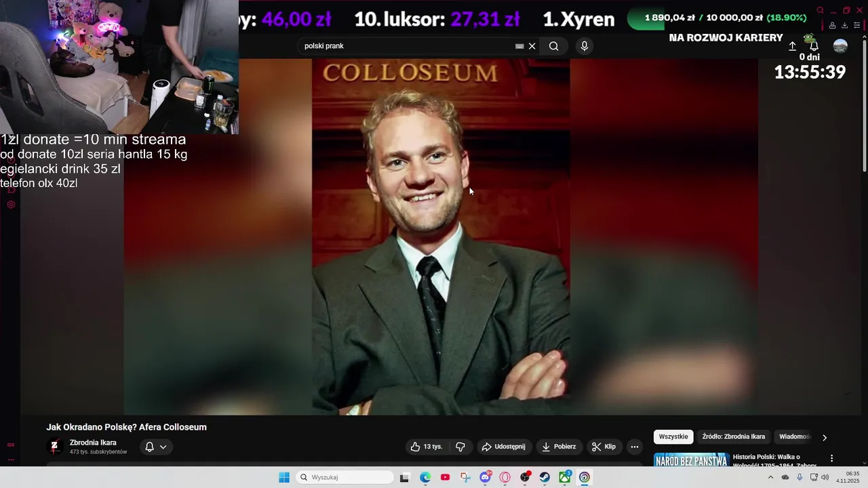Click the '473 tys. subskrybentów' text
The image size is (868, 488).
pos(98,452)
